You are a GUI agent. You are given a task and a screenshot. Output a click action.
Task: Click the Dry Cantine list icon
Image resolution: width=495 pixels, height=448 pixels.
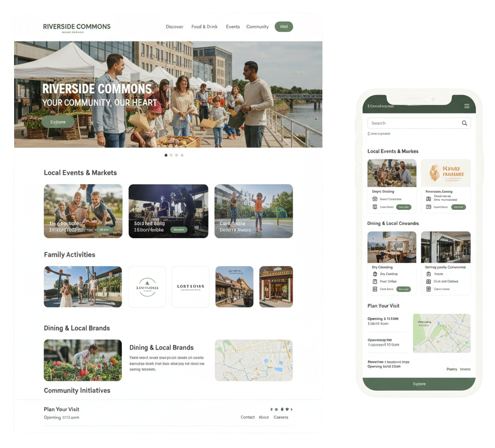point(375,274)
